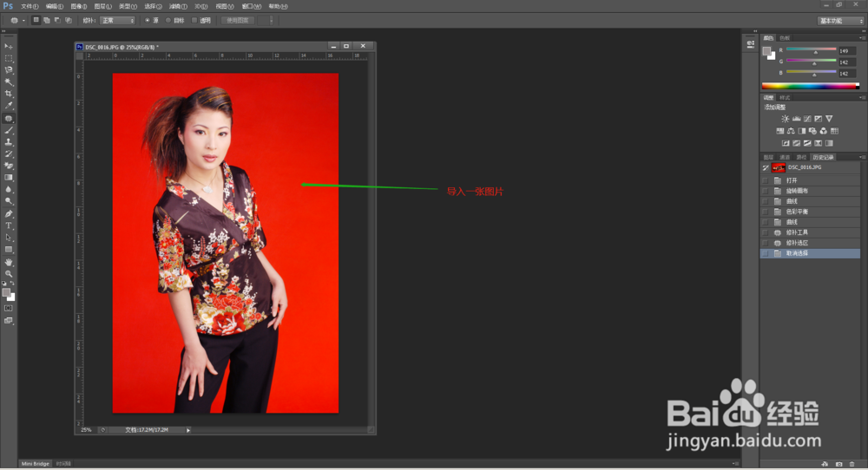The width and height of the screenshot is (868, 470).
Task: Select the Patch tool in toolbox
Action: click(x=9, y=118)
